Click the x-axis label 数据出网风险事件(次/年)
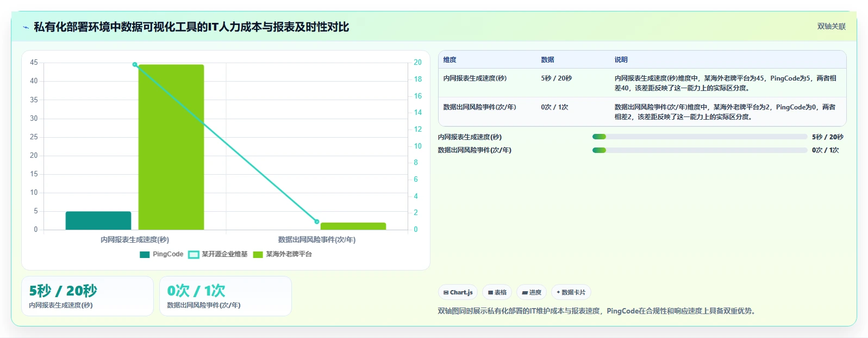Screen dimensions: 868x338 click(x=317, y=239)
